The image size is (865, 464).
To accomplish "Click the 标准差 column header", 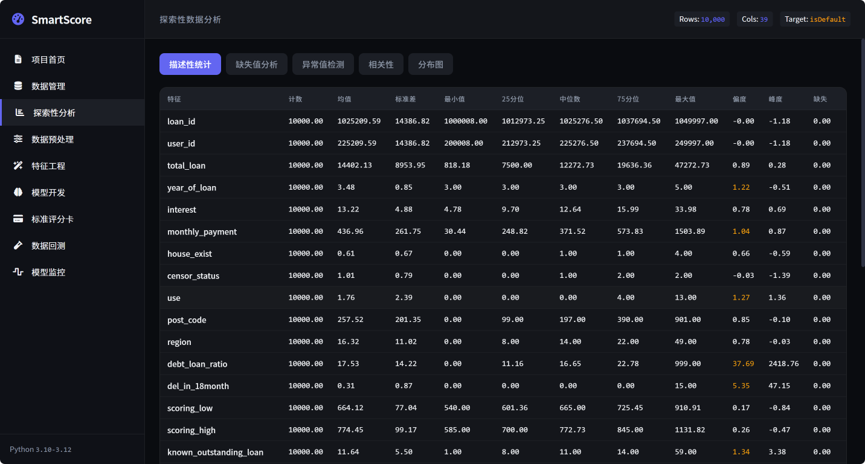I will 405,99.
